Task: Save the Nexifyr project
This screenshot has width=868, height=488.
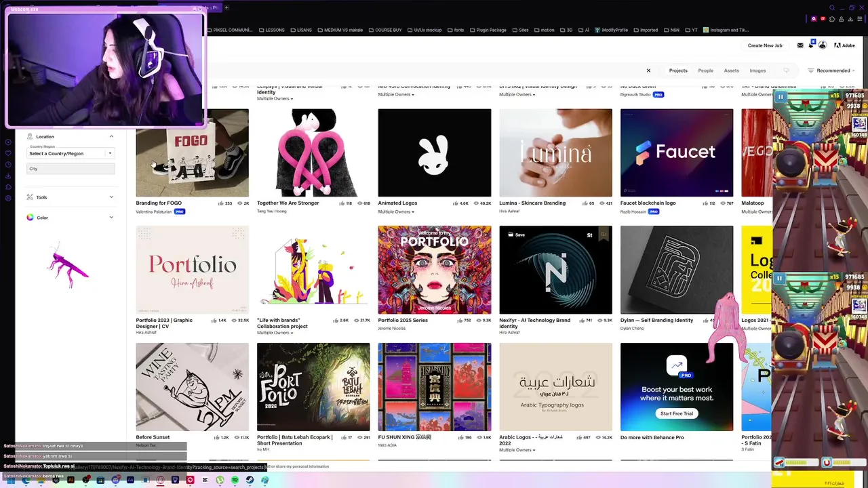Action: [x=517, y=235]
